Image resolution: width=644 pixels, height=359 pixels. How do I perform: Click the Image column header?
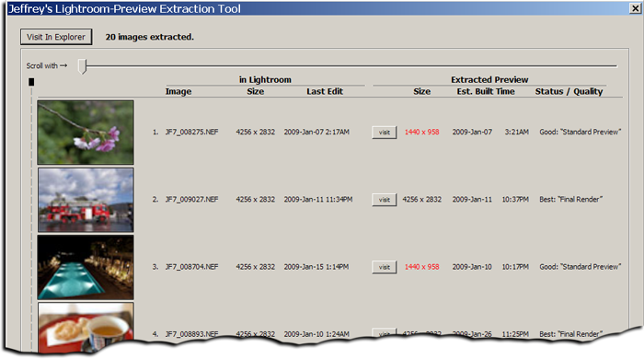tap(178, 92)
